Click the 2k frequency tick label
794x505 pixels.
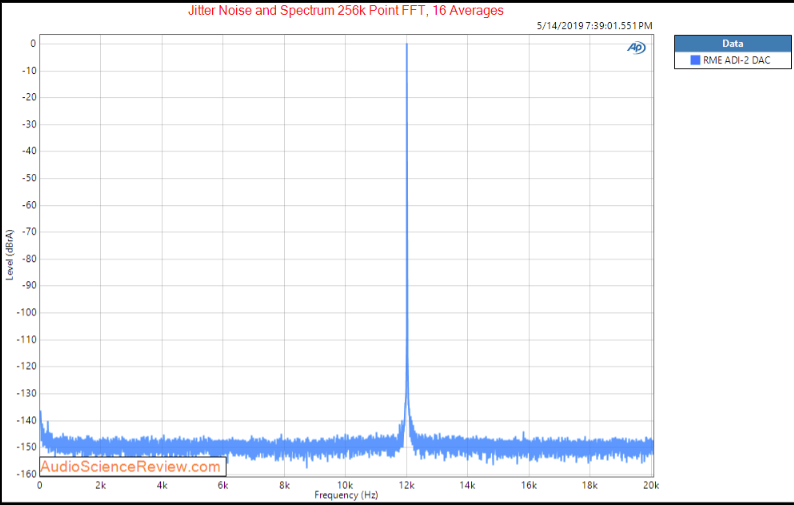pyautogui.click(x=101, y=485)
